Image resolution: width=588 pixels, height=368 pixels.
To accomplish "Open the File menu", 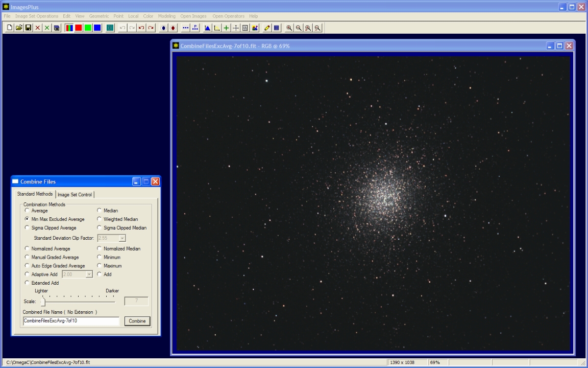I will tap(7, 16).
